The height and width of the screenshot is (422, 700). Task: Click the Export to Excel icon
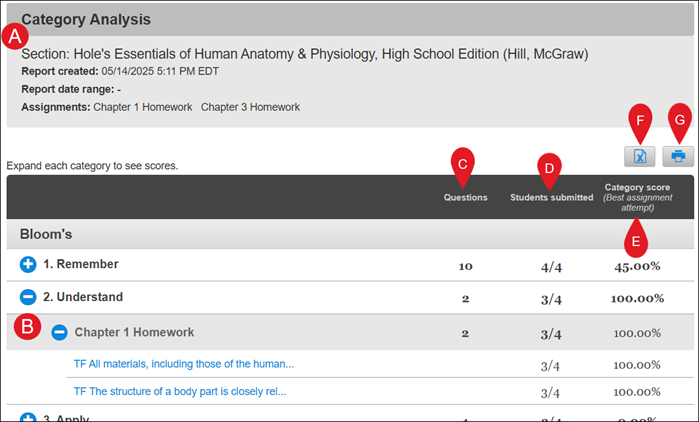tap(639, 156)
